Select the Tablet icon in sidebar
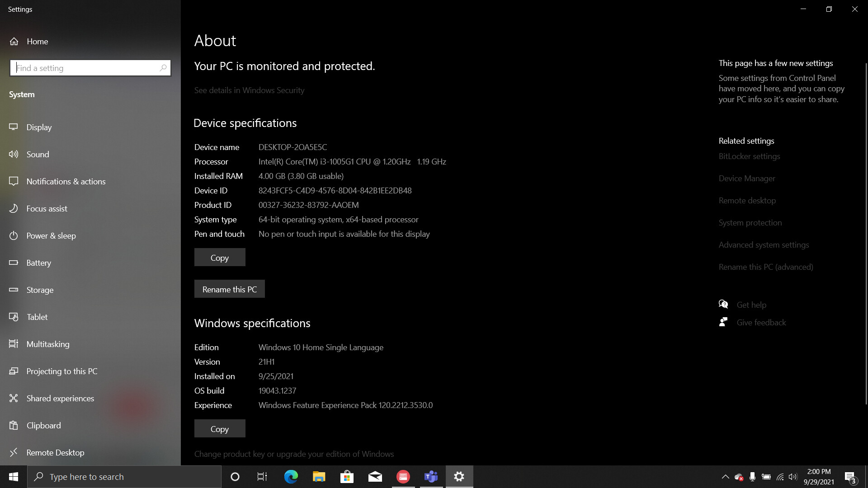Image resolution: width=868 pixels, height=488 pixels. coord(14,317)
